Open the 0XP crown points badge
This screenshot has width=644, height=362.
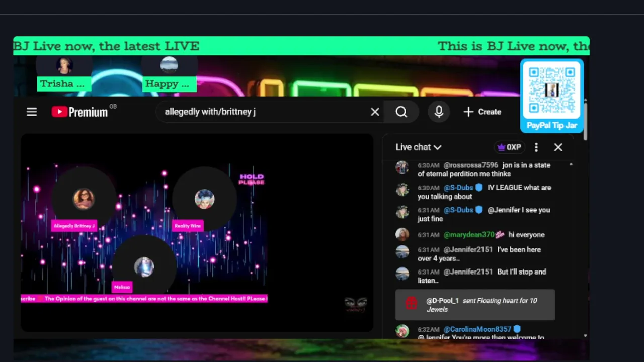point(509,147)
